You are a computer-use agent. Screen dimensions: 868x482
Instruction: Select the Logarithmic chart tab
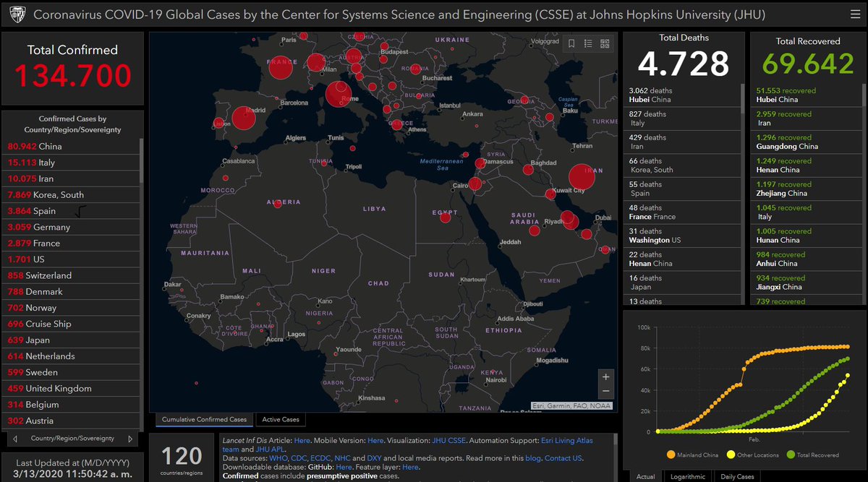tap(687, 476)
